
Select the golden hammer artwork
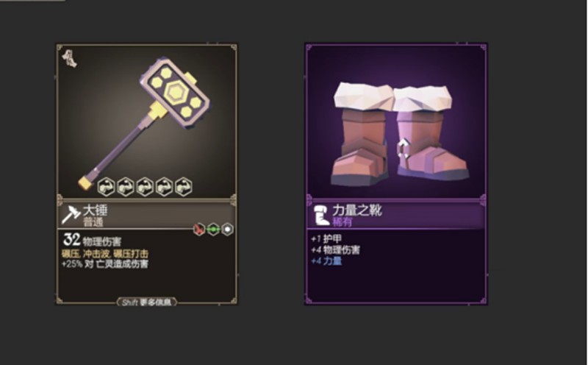(x=144, y=122)
